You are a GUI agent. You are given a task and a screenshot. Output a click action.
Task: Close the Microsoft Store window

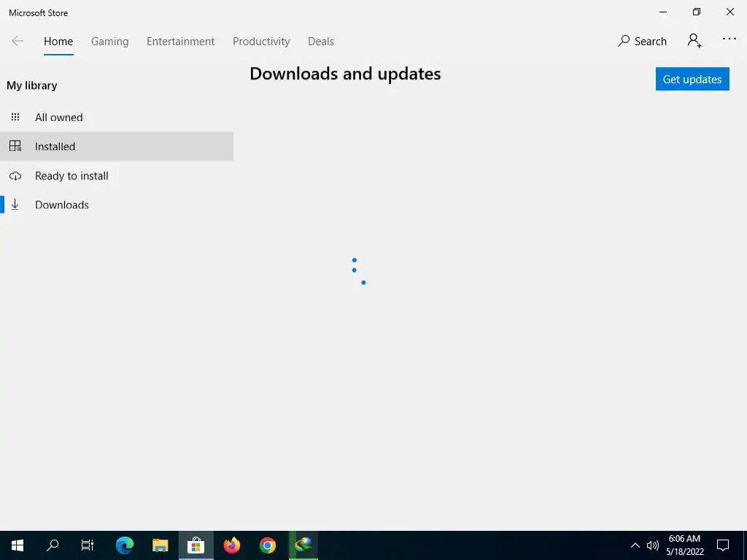point(729,12)
